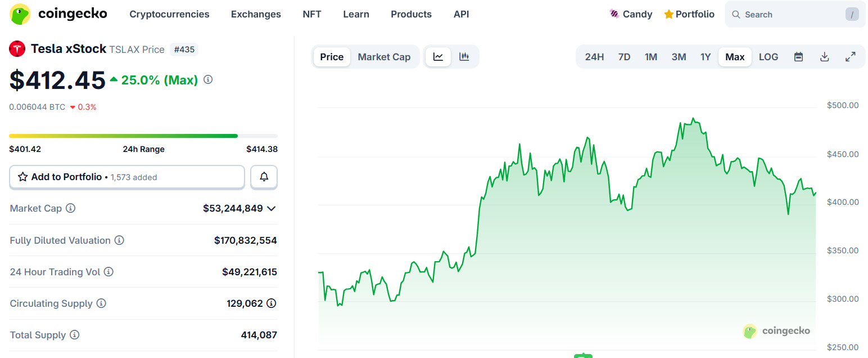868x358 pixels.
Task: Set chart range to 7D
Action: 624,57
